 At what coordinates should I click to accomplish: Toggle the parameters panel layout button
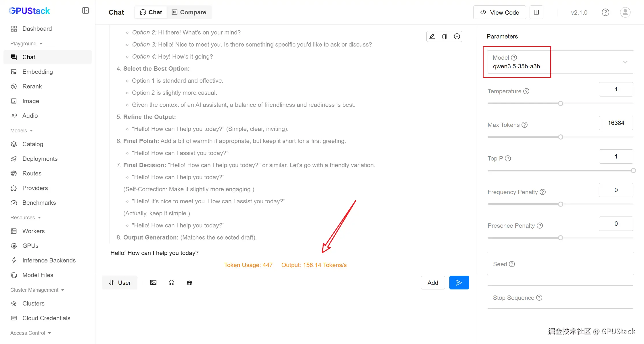[536, 12]
